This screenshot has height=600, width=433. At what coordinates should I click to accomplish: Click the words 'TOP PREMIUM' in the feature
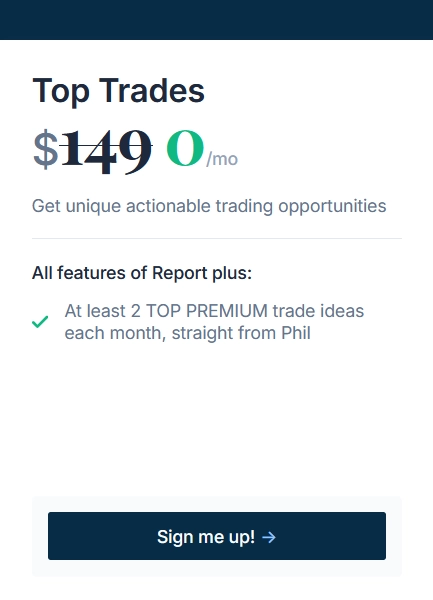coord(207,311)
